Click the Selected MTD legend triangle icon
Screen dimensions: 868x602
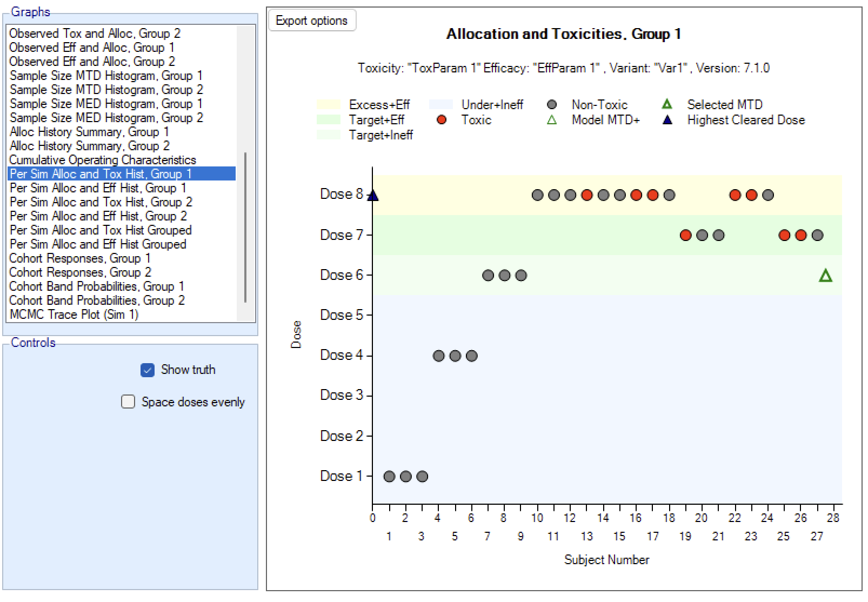667,104
